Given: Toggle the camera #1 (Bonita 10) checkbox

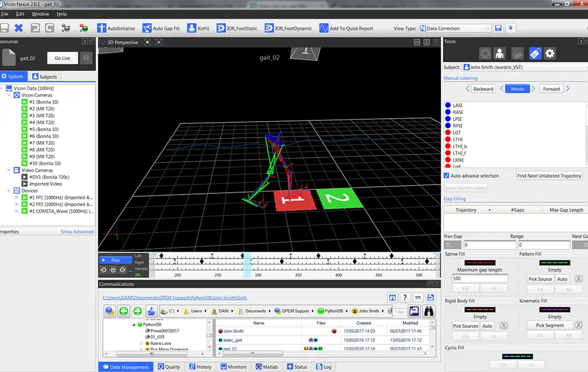Looking at the screenshot, I should click(25, 102).
